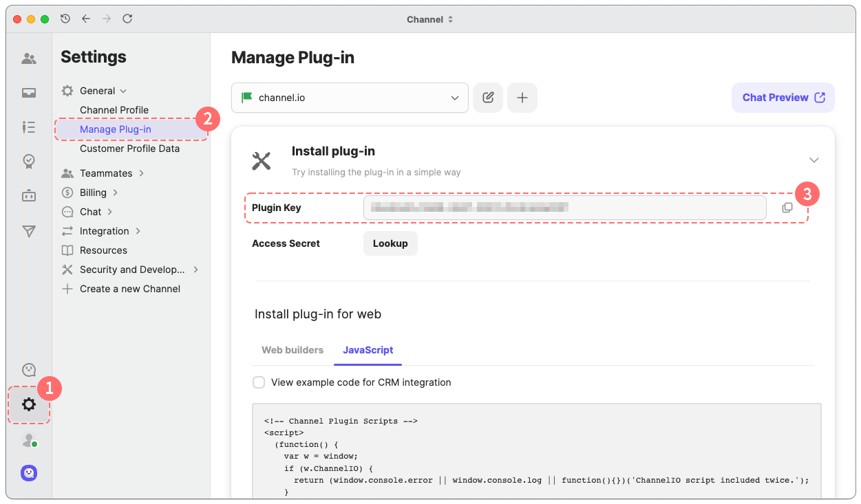Open the contacts people icon in sidebar
The height and width of the screenshot is (504, 861).
[x=29, y=59]
